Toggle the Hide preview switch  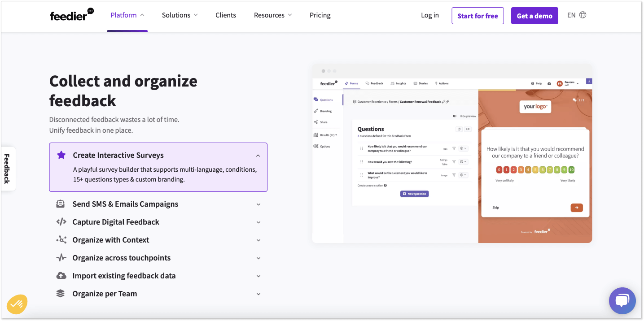(x=455, y=116)
